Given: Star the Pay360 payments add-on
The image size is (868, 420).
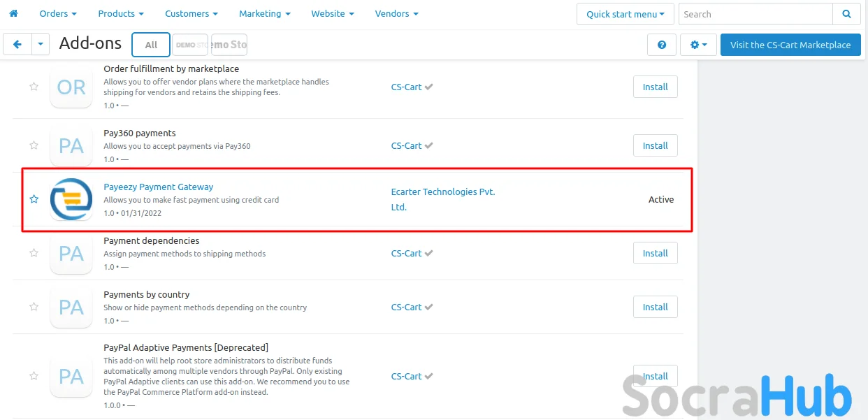Looking at the screenshot, I should pyautogui.click(x=34, y=145).
